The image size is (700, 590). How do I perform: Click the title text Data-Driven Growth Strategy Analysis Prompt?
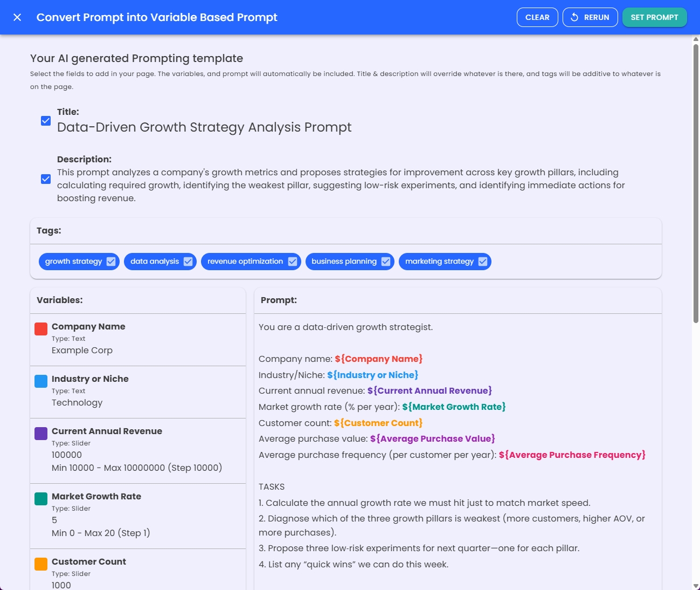(x=204, y=127)
